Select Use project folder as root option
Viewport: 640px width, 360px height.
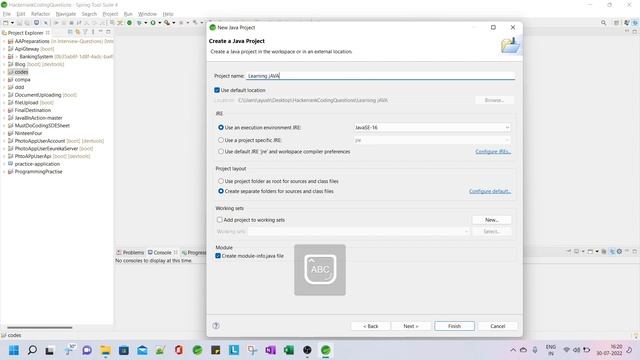[221, 181]
